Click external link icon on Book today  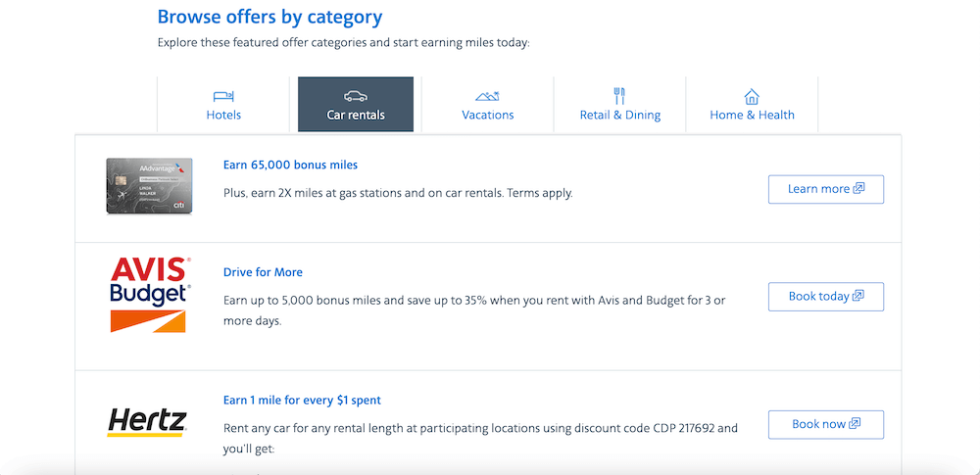[858, 296]
